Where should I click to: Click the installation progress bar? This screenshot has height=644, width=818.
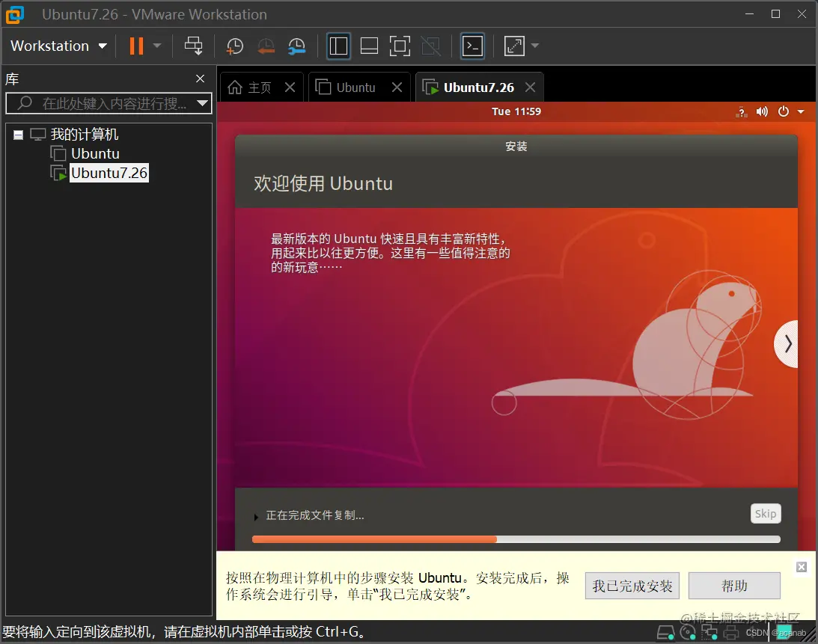pos(516,539)
